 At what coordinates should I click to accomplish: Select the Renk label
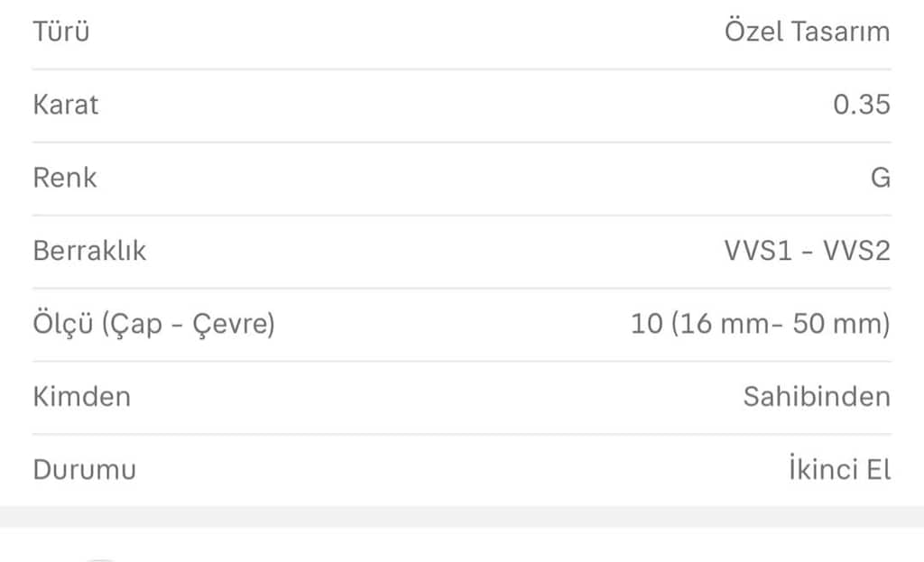click(65, 178)
